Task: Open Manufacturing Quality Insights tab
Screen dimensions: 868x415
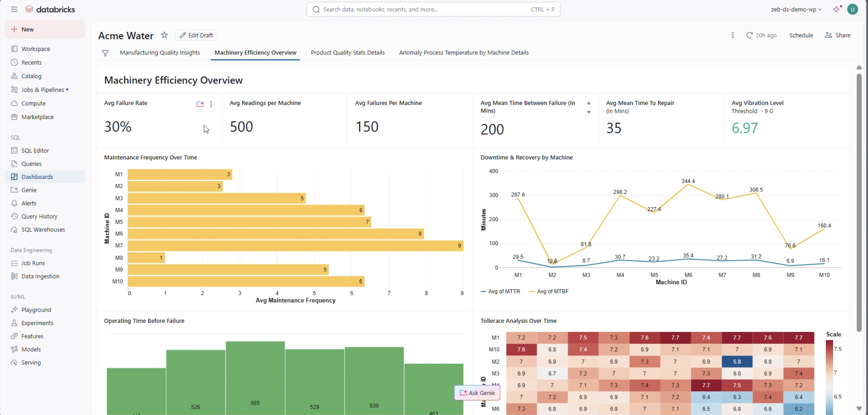Action: click(x=160, y=53)
